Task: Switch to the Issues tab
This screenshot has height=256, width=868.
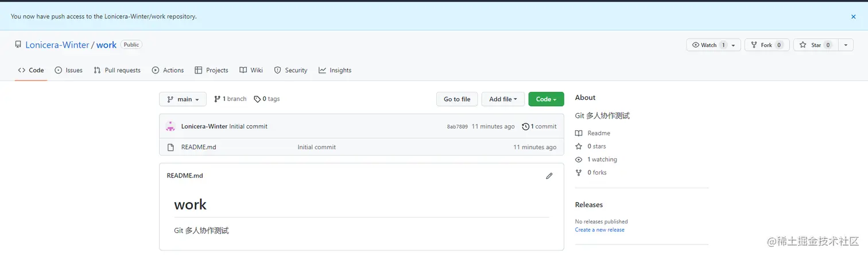Action: pyautogui.click(x=68, y=70)
